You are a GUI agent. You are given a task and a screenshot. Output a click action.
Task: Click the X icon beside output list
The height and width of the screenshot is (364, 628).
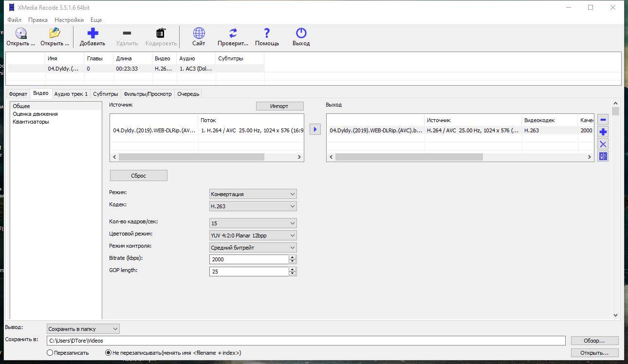tap(603, 144)
